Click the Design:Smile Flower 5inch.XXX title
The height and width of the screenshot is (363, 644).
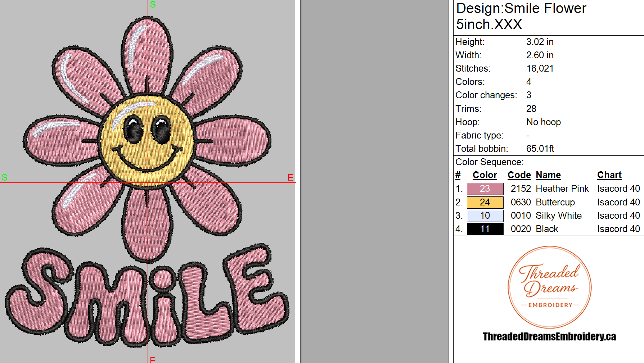(x=521, y=16)
